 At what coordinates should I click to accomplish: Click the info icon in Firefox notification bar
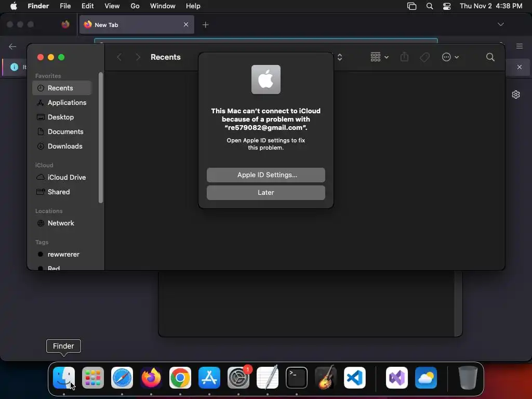point(14,67)
